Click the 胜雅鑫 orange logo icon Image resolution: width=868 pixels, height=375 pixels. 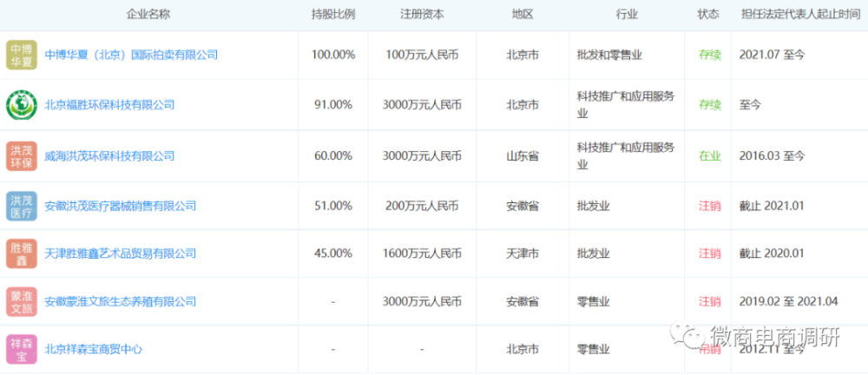point(22,253)
